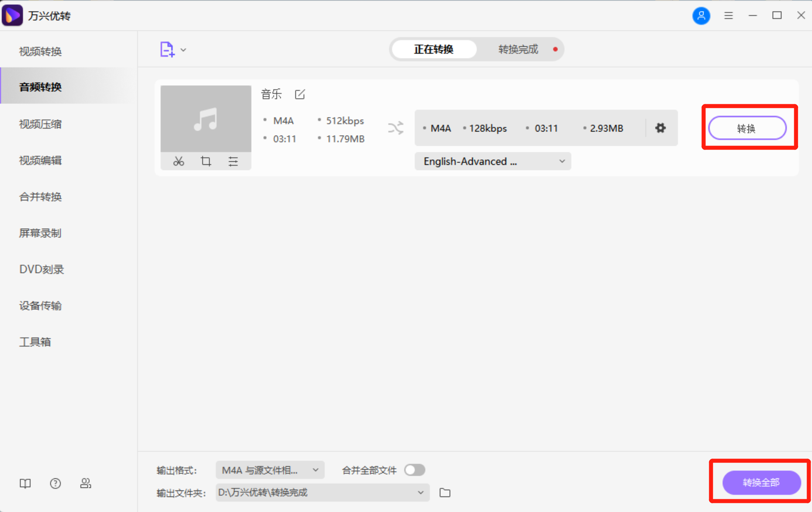Open the crop tool under the thumbnail

pos(206,161)
